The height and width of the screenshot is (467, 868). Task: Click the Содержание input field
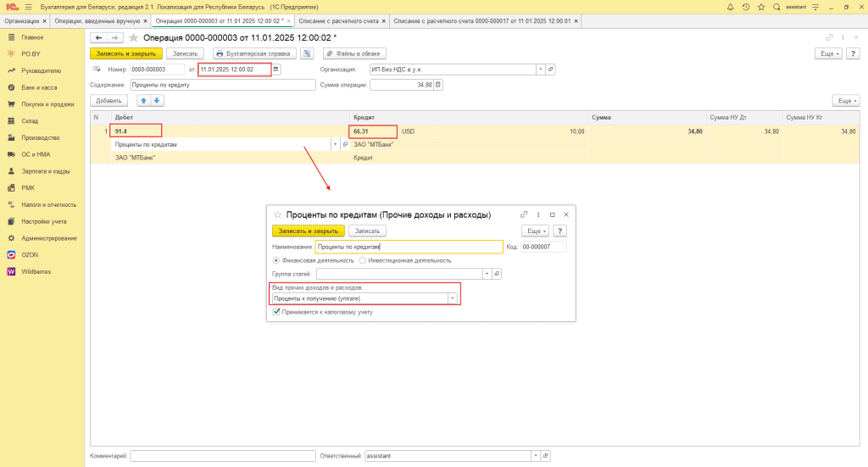pos(223,86)
